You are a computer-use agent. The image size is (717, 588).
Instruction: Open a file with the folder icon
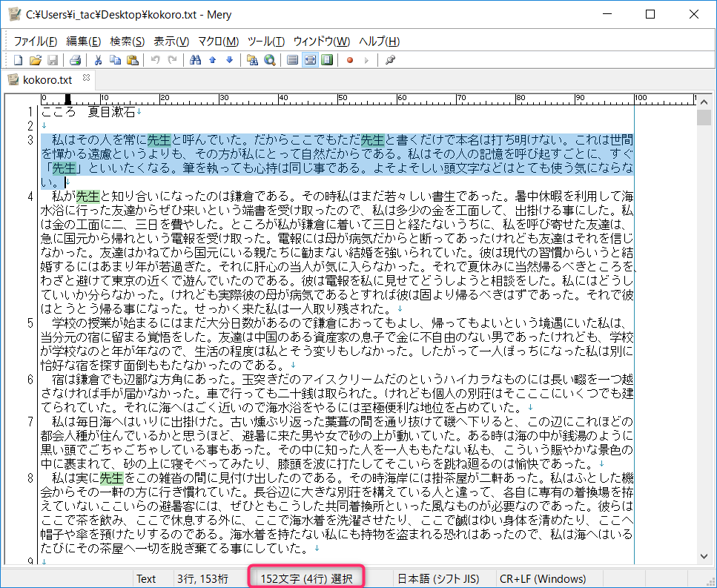click(x=35, y=60)
